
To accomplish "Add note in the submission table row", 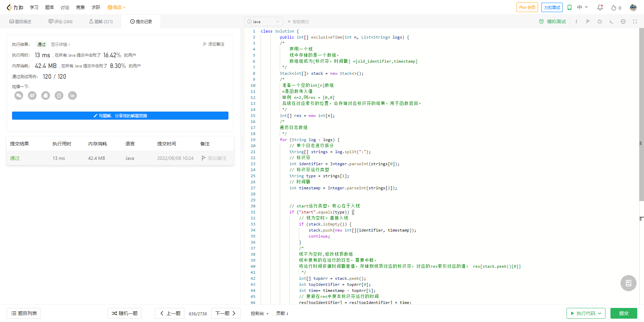I will point(214,158).
